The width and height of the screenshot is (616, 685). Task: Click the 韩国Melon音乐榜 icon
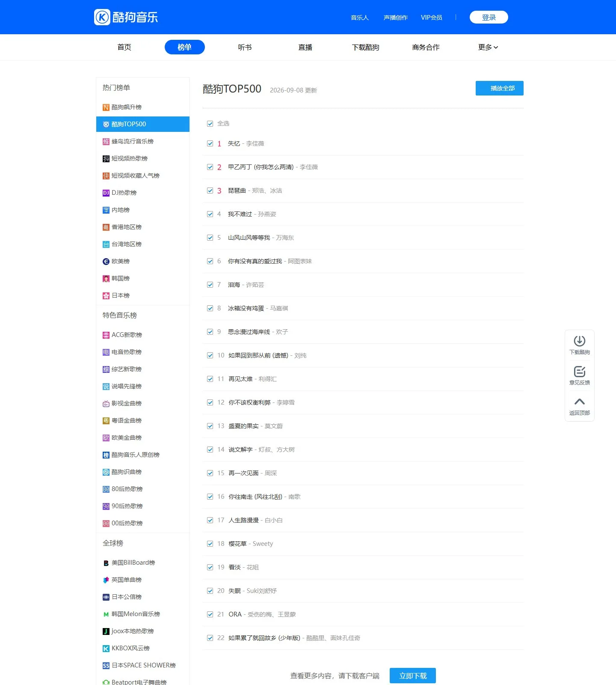tap(106, 614)
